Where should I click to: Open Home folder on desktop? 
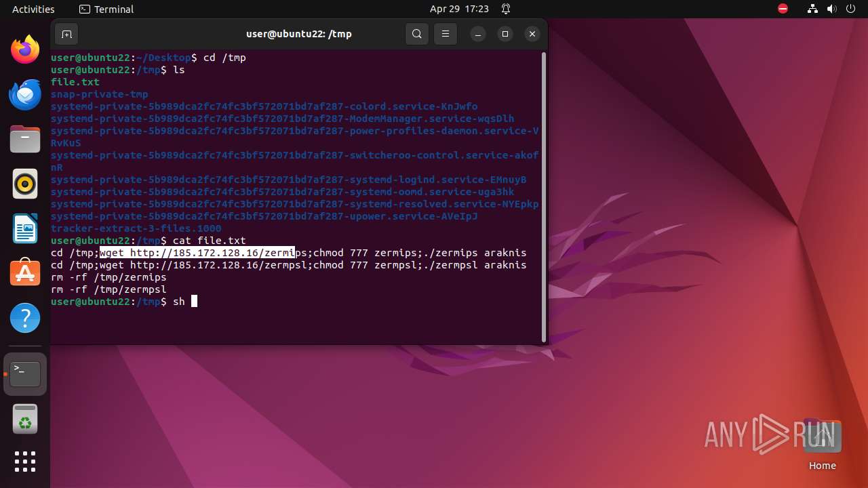[822, 445]
